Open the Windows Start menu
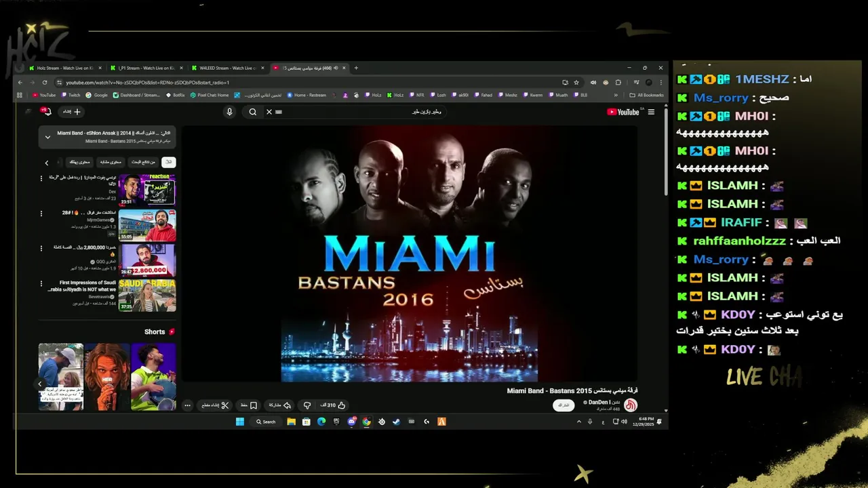 (x=239, y=422)
